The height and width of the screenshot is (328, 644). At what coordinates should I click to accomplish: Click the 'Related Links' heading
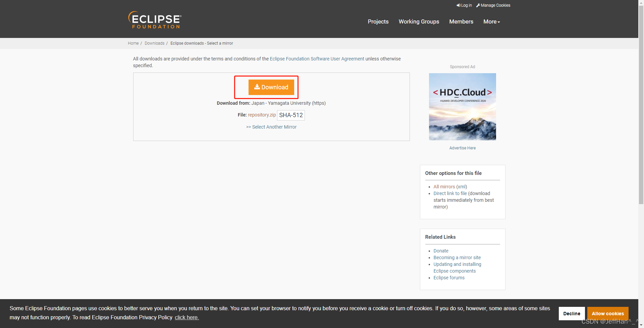click(440, 237)
